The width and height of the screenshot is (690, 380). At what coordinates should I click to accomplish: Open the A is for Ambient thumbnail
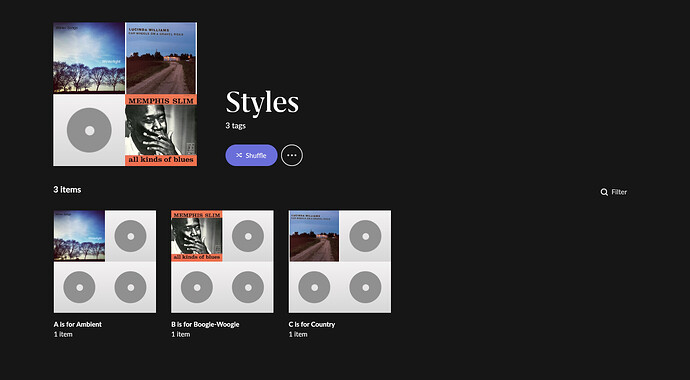(x=105, y=262)
